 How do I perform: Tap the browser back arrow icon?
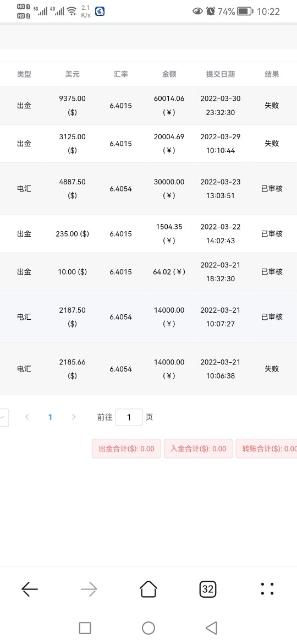(30, 590)
